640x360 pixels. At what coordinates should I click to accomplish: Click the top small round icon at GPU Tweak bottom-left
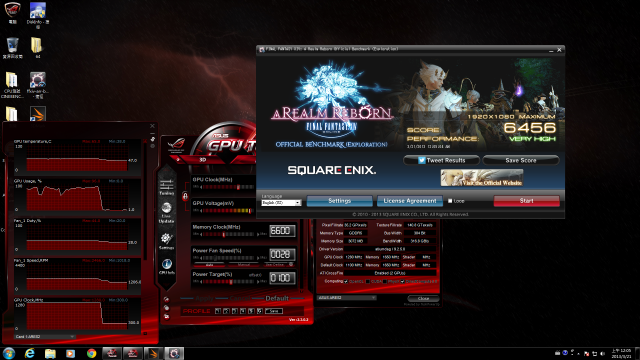167,300
